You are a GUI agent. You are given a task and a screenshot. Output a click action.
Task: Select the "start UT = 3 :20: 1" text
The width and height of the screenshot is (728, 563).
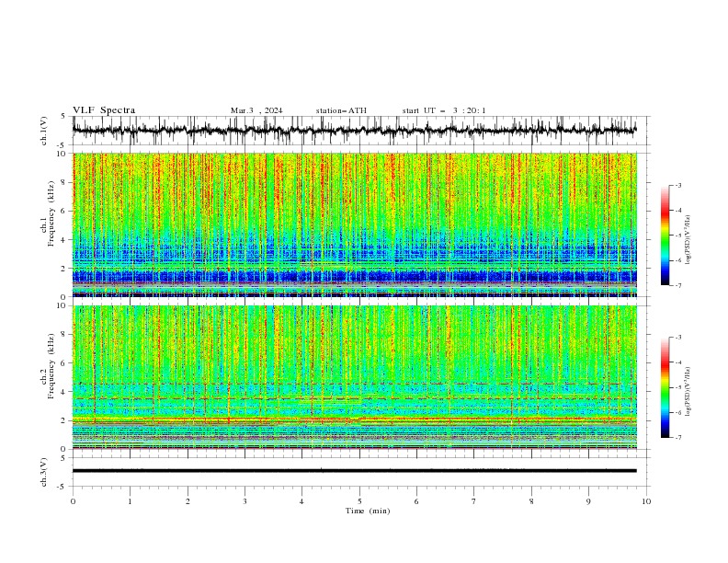444,110
